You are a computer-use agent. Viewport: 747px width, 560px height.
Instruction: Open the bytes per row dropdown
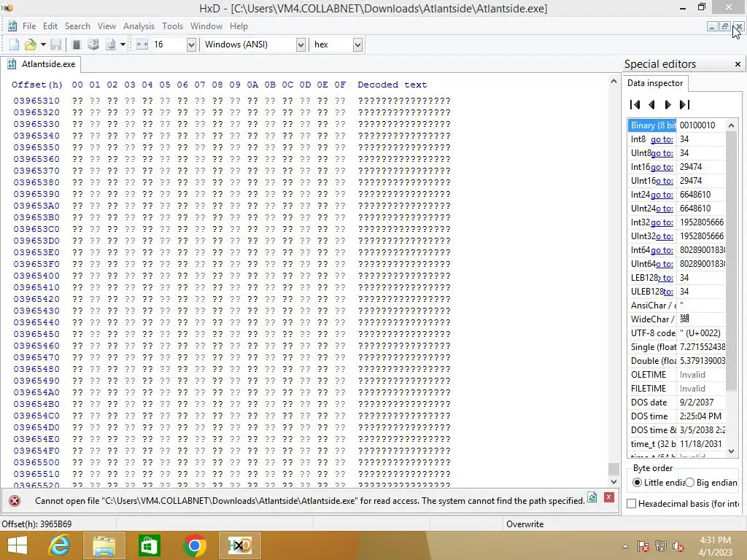coord(191,44)
